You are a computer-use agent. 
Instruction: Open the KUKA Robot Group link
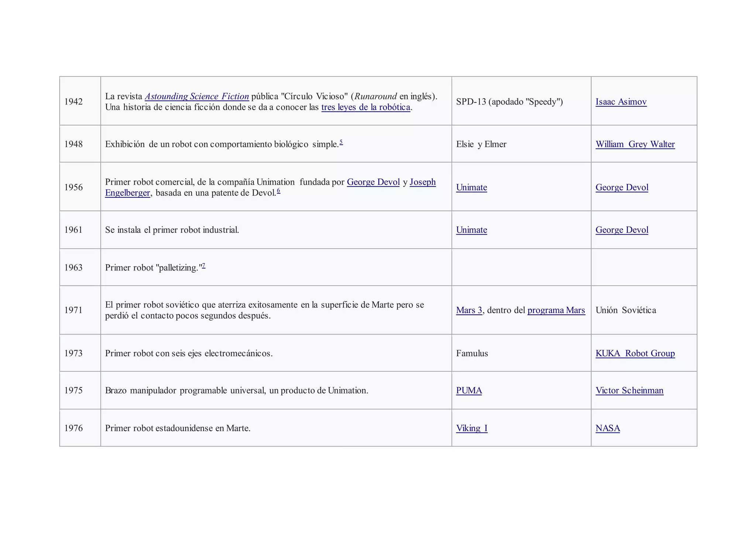(x=635, y=353)
